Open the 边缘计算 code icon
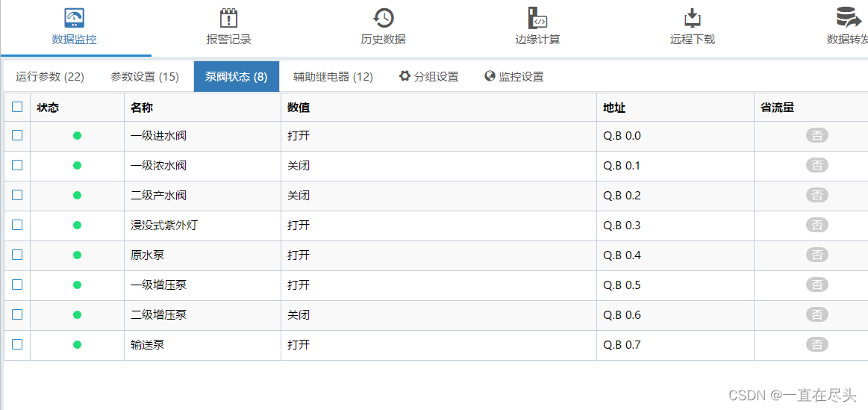Image resolution: width=868 pixels, height=410 pixels. point(537,18)
